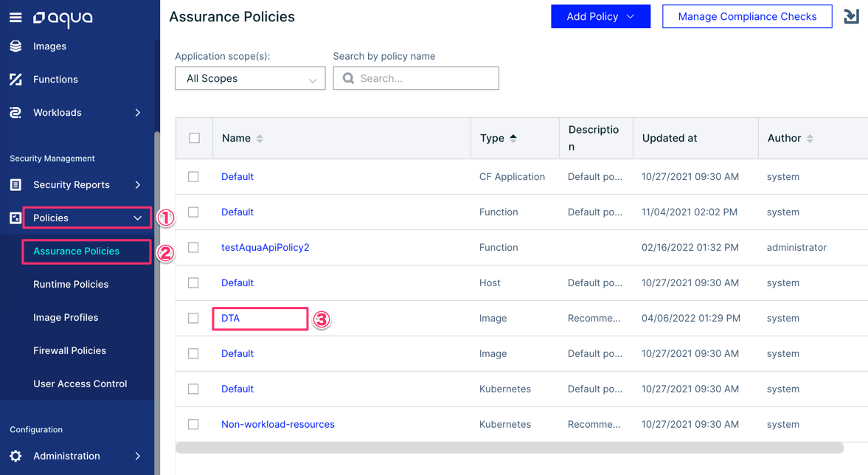868x475 pixels.
Task: Select the testAquaApiPolicy2 row checkbox
Action: coord(193,248)
